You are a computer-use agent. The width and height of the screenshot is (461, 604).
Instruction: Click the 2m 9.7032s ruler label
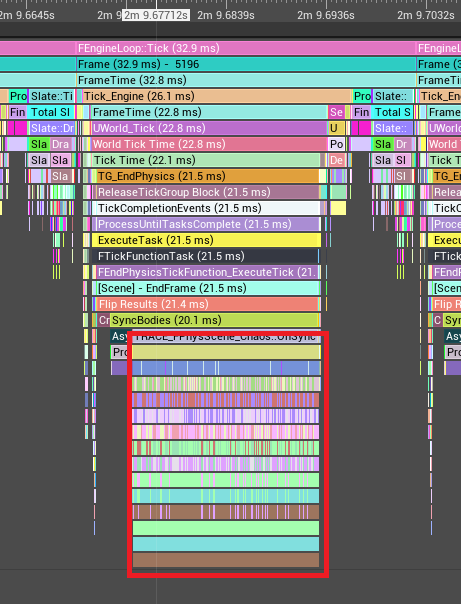coord(426,15)
